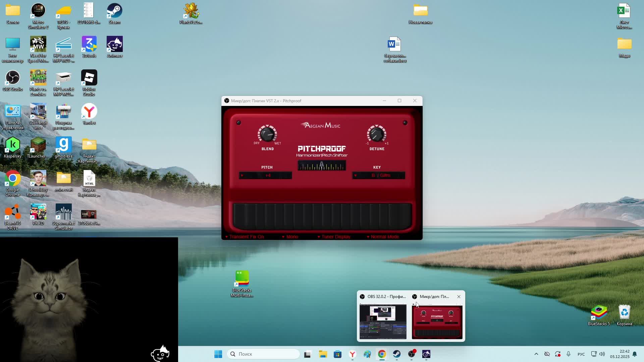Open the KEY B / G#m dropdown

(x=378, y=176)
